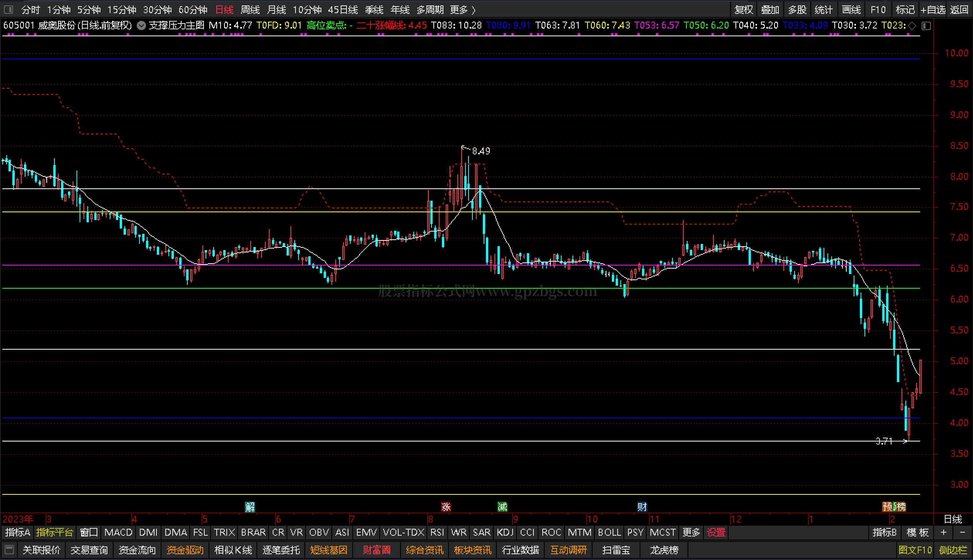Image resolution: width=973 pixels, height=560 pixels.
Task: Select the KDJ indicator
Action: click(x=505, y=532)
